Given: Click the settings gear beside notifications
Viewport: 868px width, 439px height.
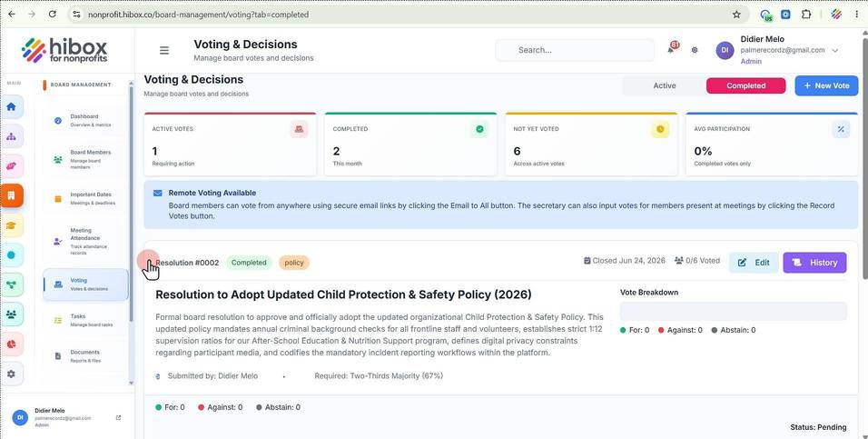Looking at the screenshot, I should pos(695,50).
